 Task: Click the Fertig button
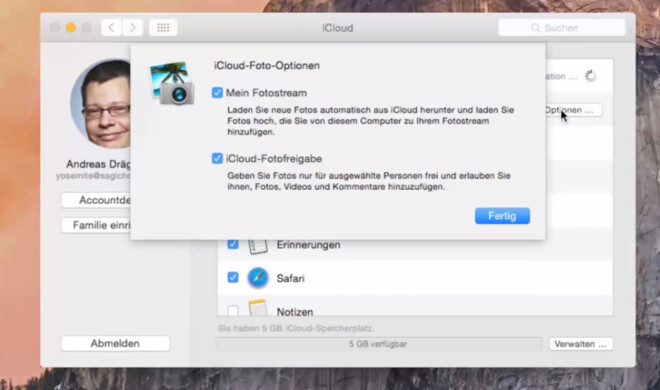(502, 216)
